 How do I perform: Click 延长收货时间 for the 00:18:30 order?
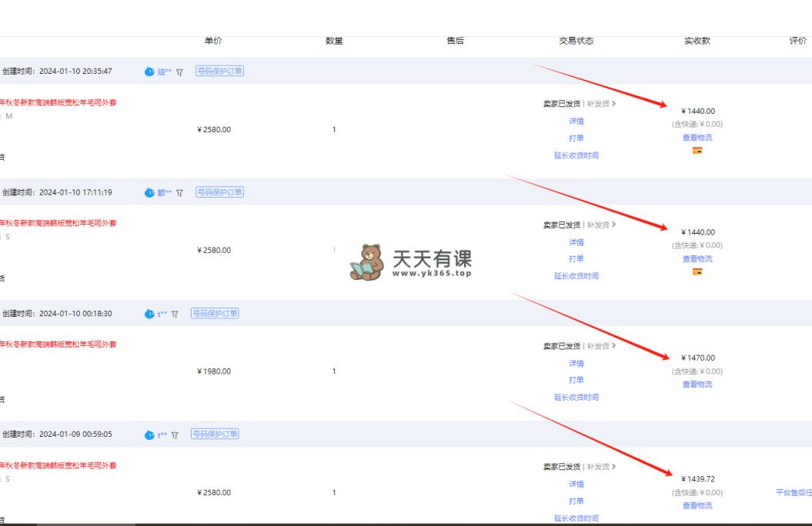pyautogui.click(x=576, y=397)
